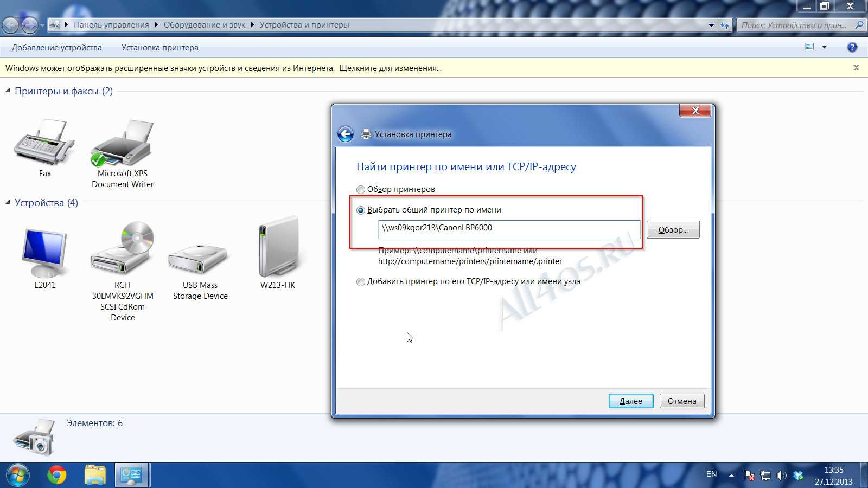Open the Dropbox tray icon

(x=797, y=476)
